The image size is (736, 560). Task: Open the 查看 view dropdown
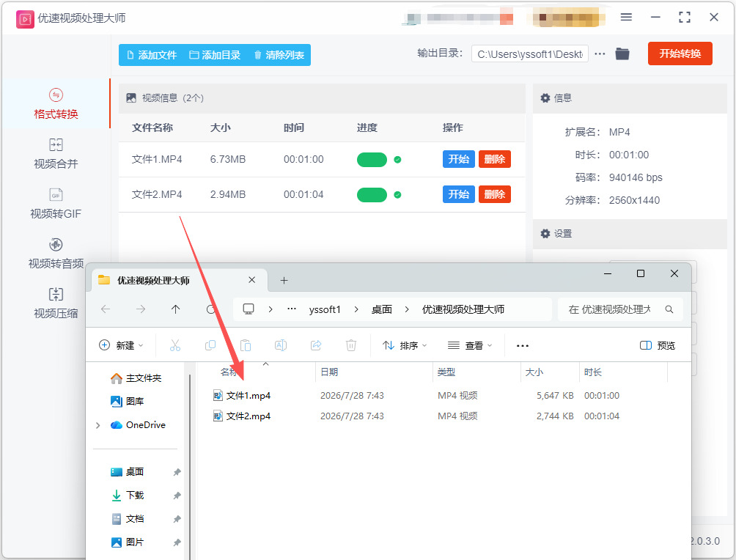pos(469,345)
